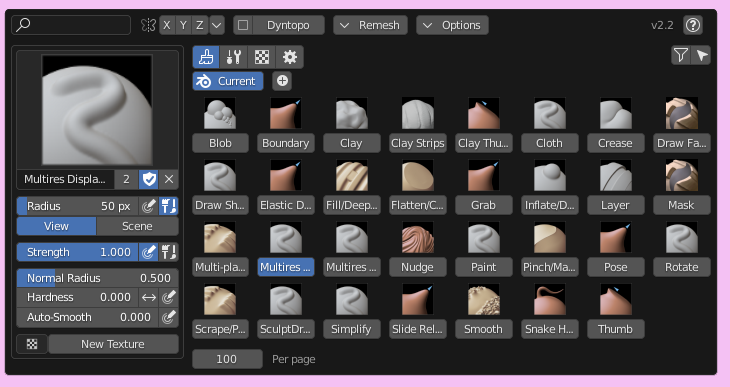Expand the Remesh dropdown
730x387 pixels.
(x=370, y=25)
